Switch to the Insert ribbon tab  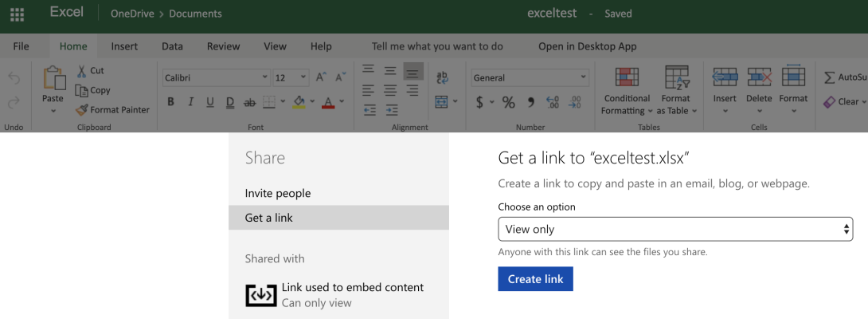pos(124,46)
